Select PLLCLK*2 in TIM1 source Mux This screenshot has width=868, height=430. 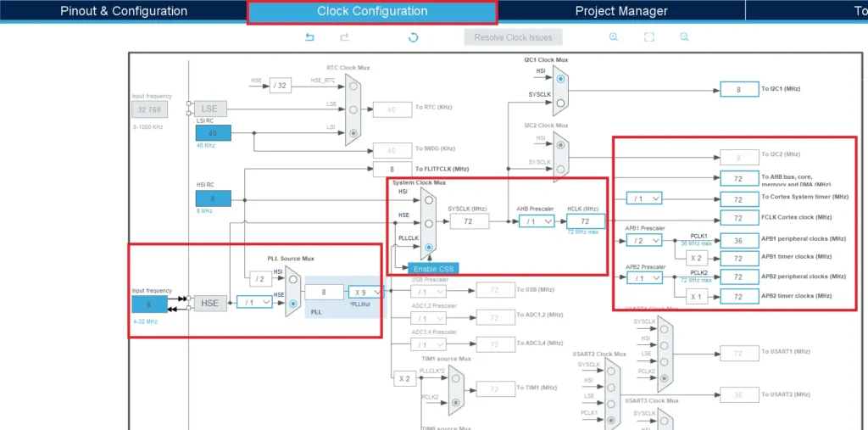coord(456,378)
